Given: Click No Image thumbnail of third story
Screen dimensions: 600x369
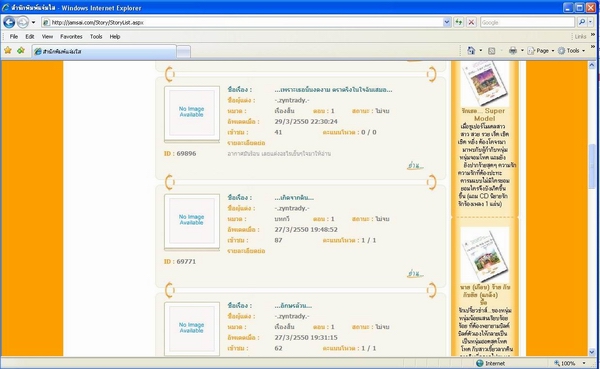Looking at the screenshot, I should coord(192,328).
